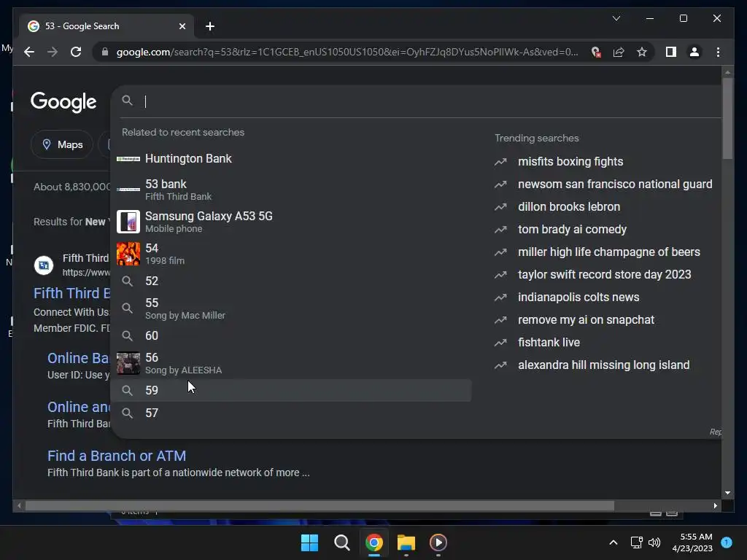Open remove my ai on snapchat

(x=586, y=319)
